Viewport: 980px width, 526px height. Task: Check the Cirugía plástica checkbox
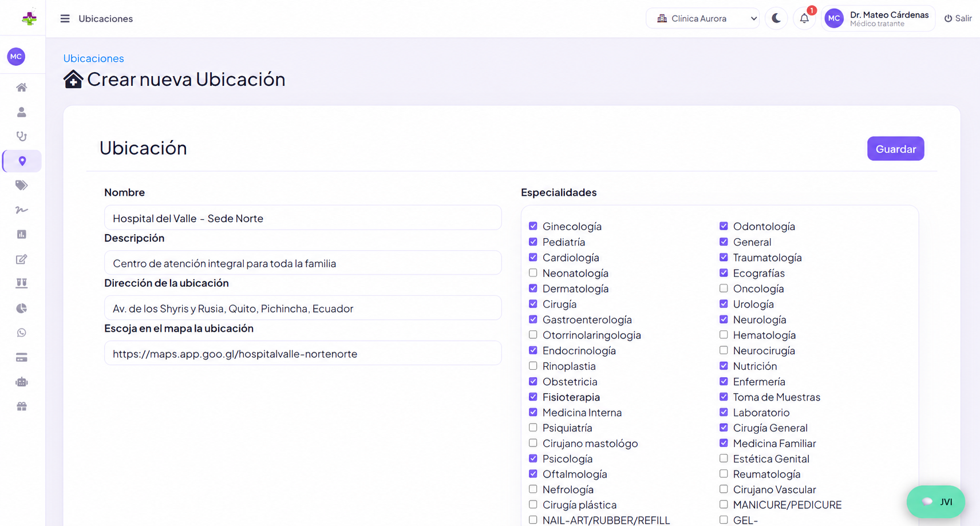point(533,505)
